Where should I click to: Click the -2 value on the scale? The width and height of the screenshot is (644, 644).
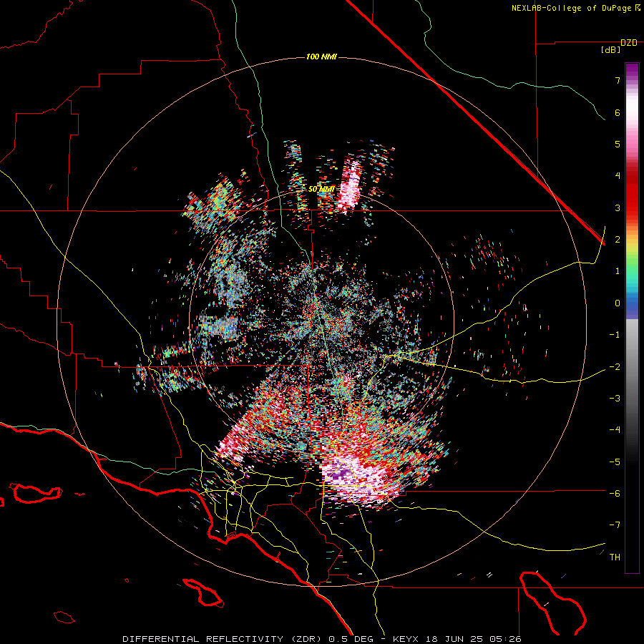tap(615, 366)
